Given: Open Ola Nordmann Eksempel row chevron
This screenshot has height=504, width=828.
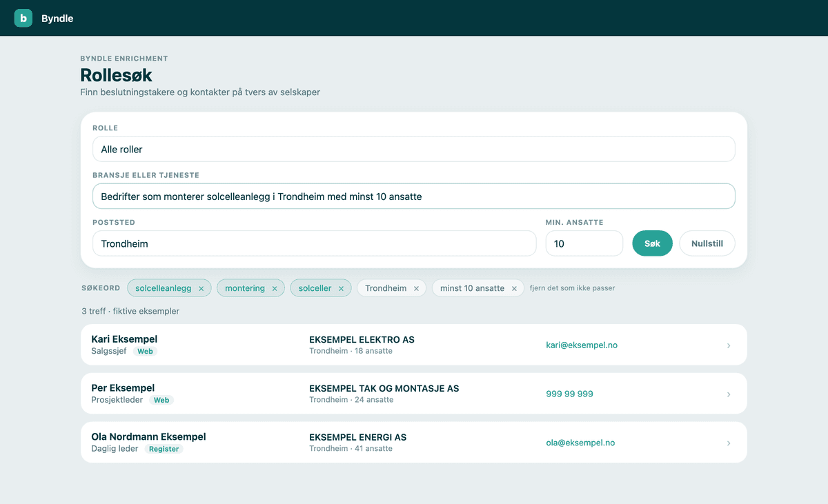Looking at the screenshot, I should tap(729, 443).
